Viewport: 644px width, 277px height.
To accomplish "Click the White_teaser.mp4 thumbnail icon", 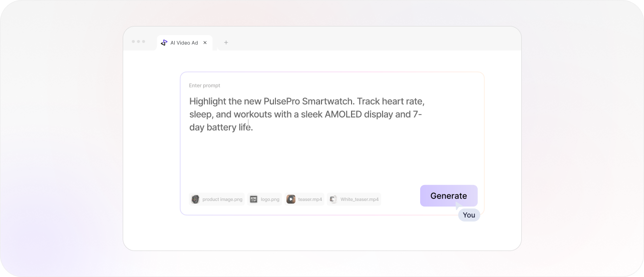I will click(x=333, y=199).
